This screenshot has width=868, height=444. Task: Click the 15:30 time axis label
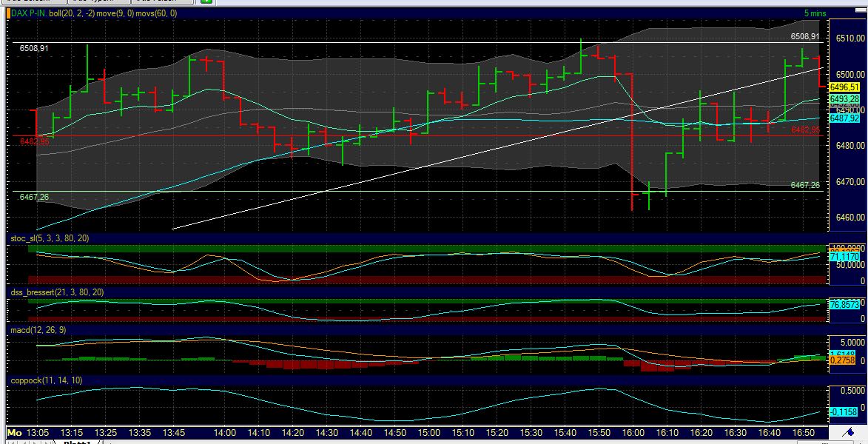click(x=531, y=432)
